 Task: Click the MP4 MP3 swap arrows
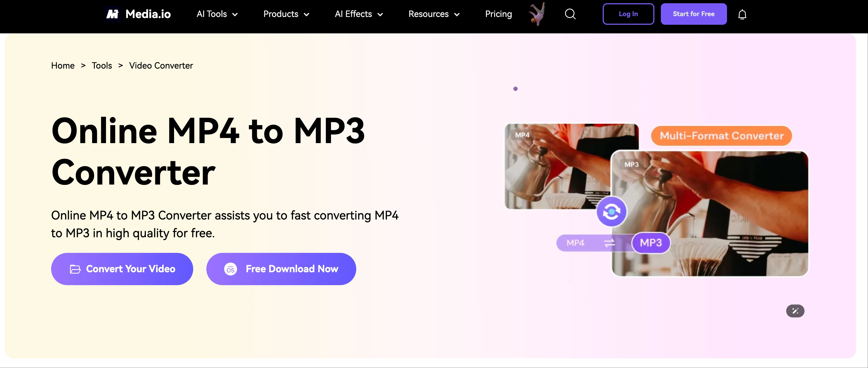609,243
